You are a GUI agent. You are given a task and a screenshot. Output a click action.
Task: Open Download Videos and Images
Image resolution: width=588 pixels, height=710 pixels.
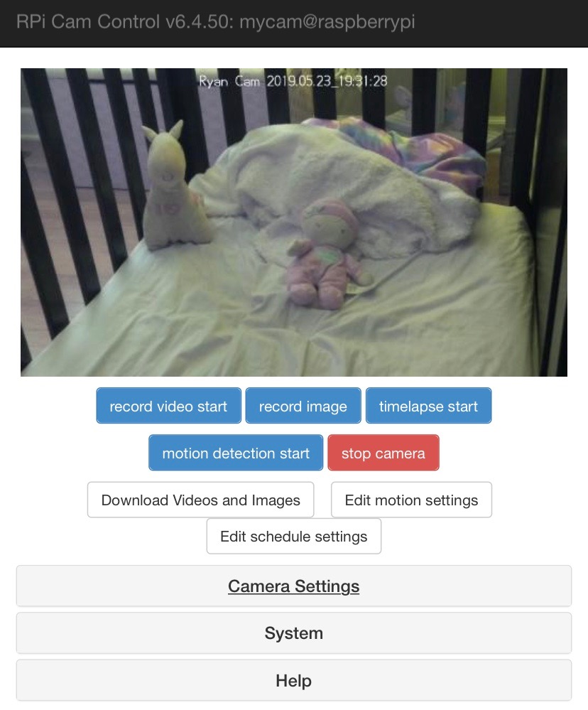point(200,500)
